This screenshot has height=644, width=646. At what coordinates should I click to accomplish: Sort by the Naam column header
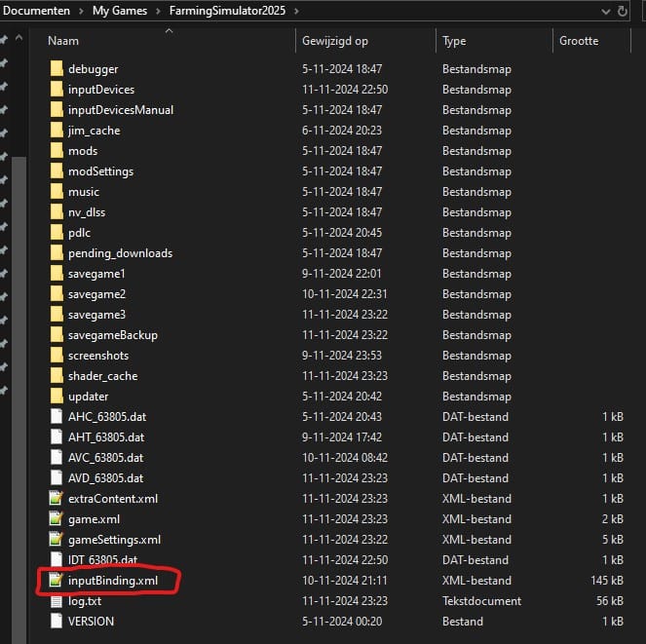click(x=63, y=41)
